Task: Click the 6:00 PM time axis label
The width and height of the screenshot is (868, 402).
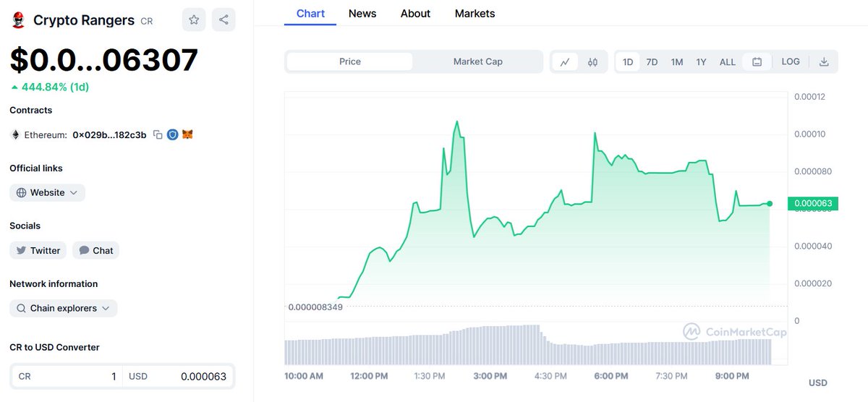Action: click(x=610, y=376)
